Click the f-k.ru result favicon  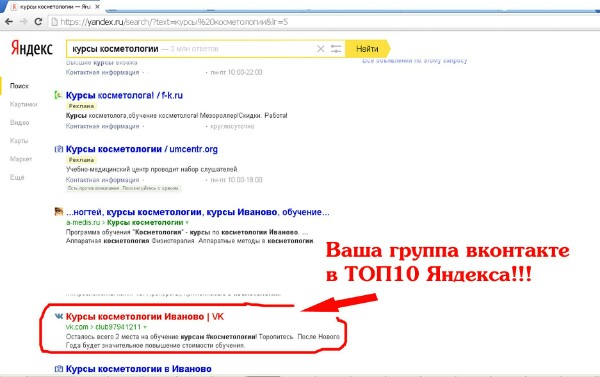(58, 95)
